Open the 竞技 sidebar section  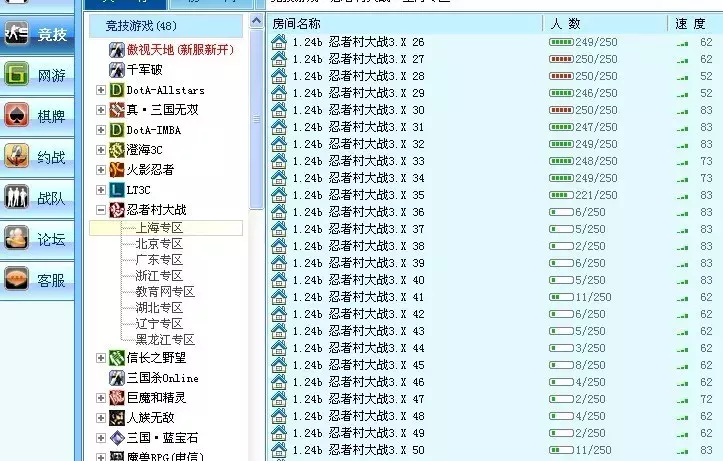[37, 35]
